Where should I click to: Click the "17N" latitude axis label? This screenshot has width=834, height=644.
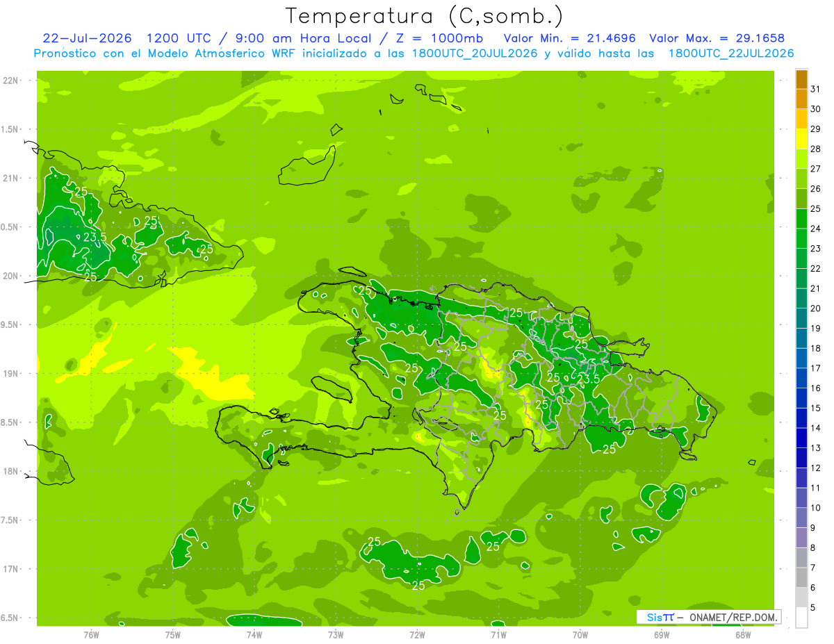click(x=12, y=569)
